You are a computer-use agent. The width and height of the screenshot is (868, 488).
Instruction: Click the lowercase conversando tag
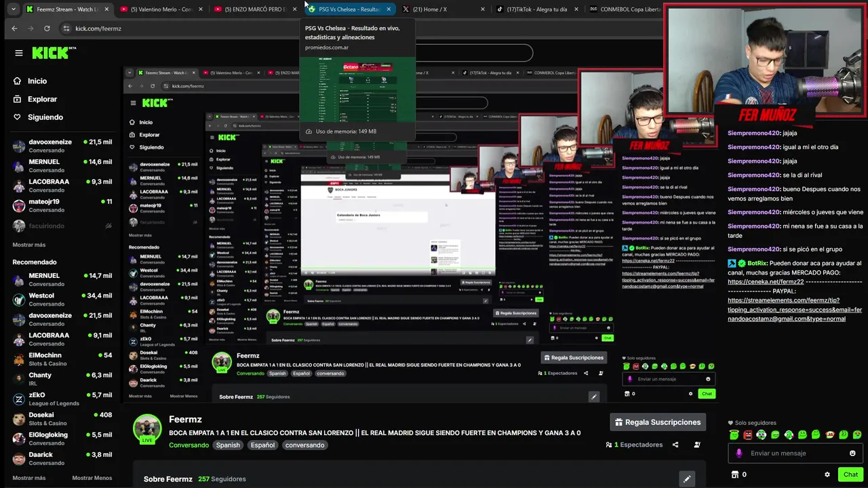click(x=304, y=445)
